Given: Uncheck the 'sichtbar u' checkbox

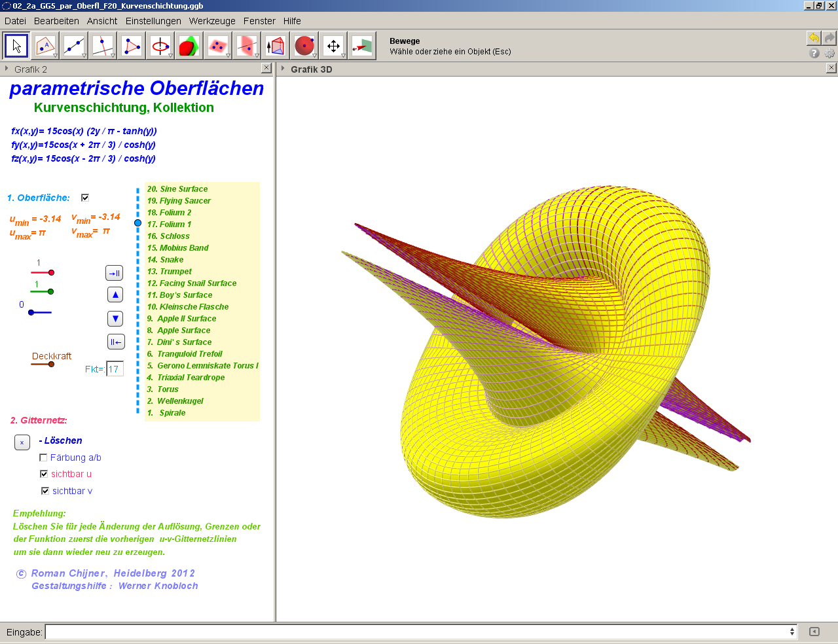Looking at the screenshot, I should pos(44,474).
